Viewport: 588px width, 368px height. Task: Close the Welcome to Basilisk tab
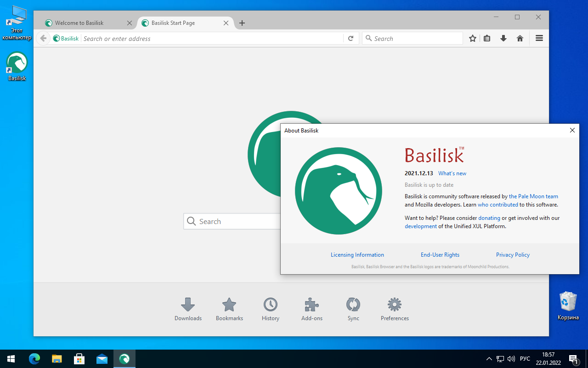(130, 23)
